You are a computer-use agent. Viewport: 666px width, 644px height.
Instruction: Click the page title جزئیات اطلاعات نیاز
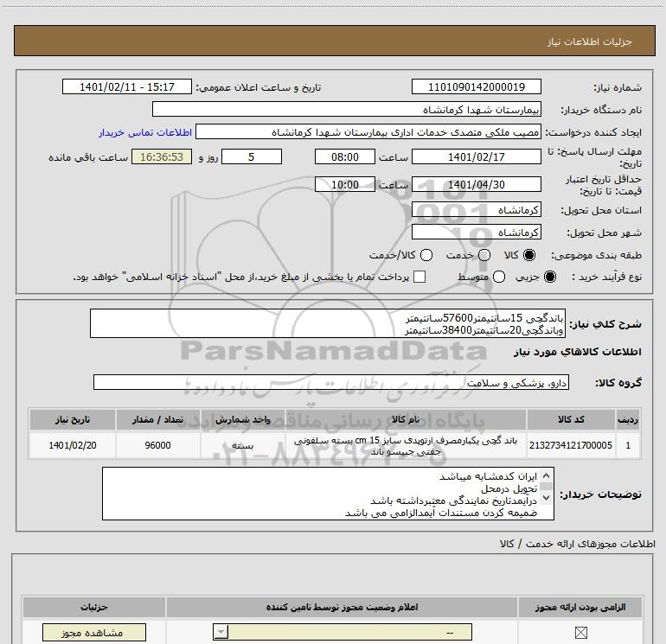(589, 41)
